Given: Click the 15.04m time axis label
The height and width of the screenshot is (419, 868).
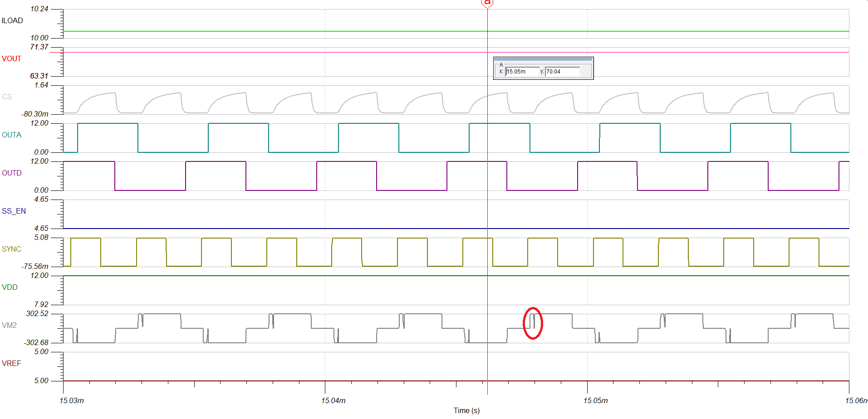Looking at the screenshot, I should coord(333,400).
